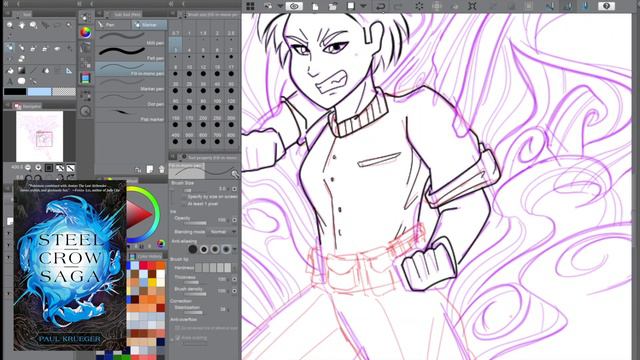Screen dimensions: 640x360
Task: Open Opacity dynamics button
Action: [x=234, y=220]
